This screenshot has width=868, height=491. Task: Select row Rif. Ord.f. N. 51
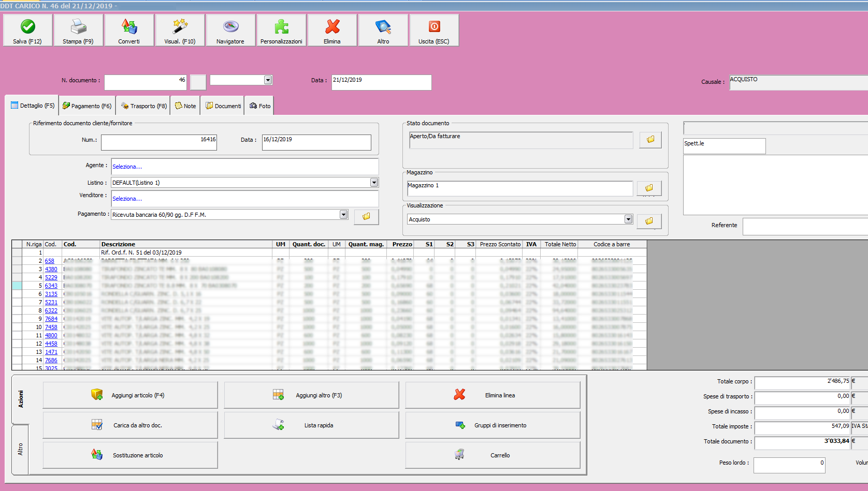click(x=335, y=252)
